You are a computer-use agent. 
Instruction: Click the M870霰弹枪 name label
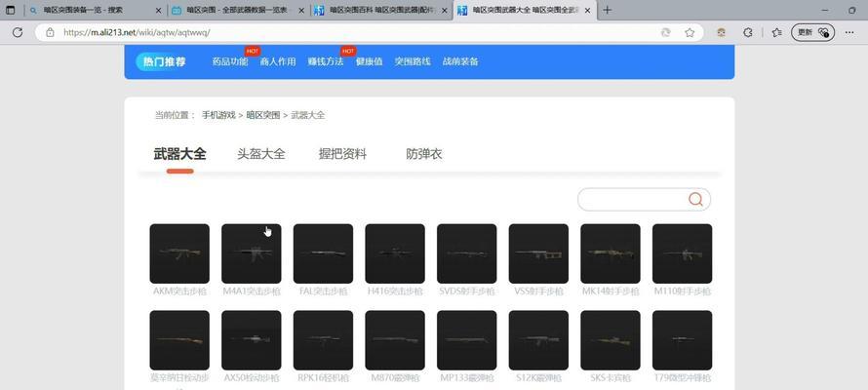tap(395, 378)
